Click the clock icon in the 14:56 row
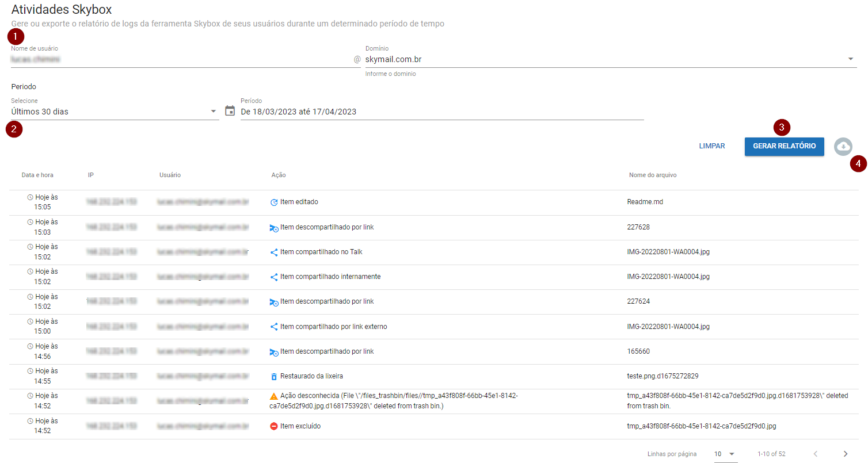Image resolution: width=868 pixels, height=463 pixels. pyautogui.click(x=31, y=346)
